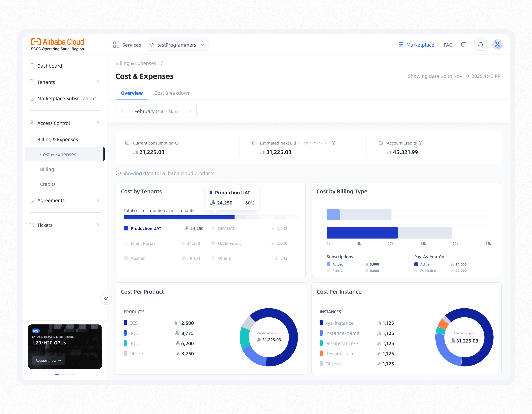The width and height of the screenshot is (532, 414).
Task: Collapse sidebar with double-chevron button
Action: pos(106,299)
